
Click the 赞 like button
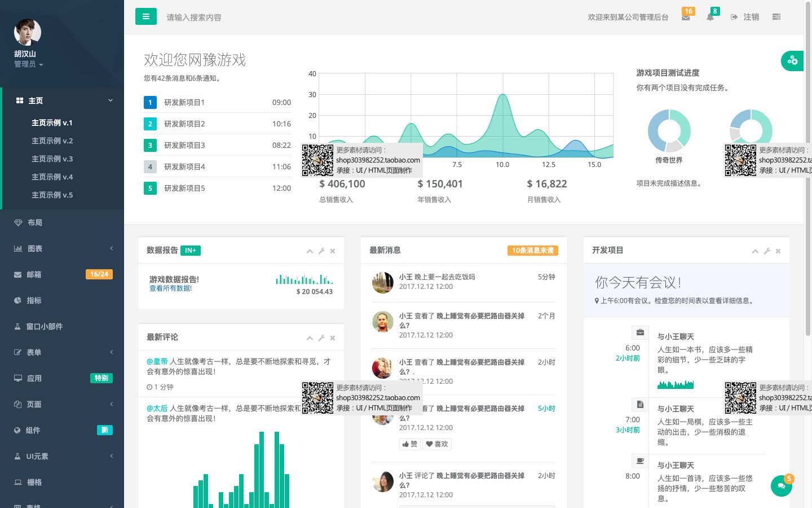click(x=410, y=444)
